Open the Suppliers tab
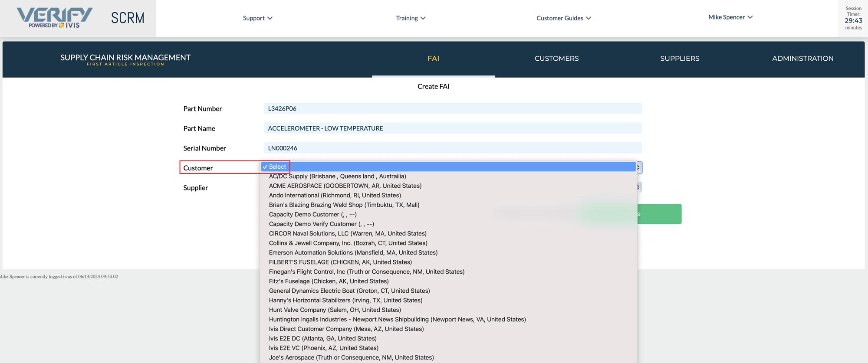868x363 pixels. pyautogui.click(x=680, y=59)
